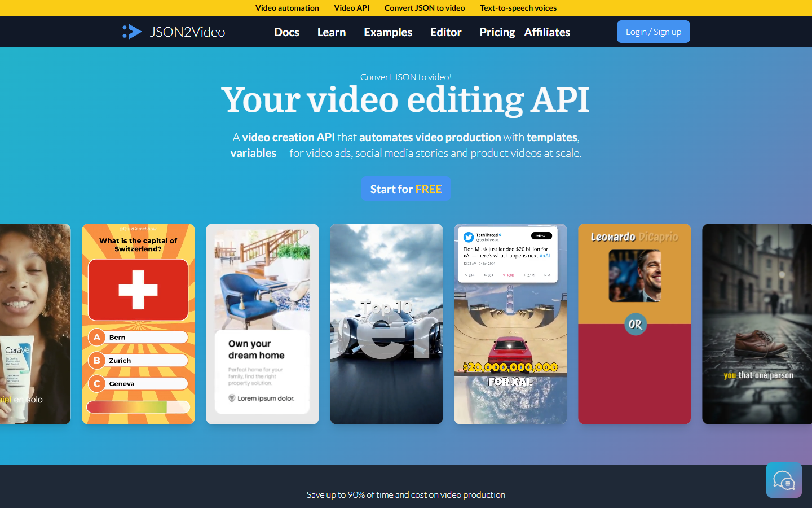The image size is (812, 508).
Task: Open the Own your dream home thumbnail
Action: 262,324
